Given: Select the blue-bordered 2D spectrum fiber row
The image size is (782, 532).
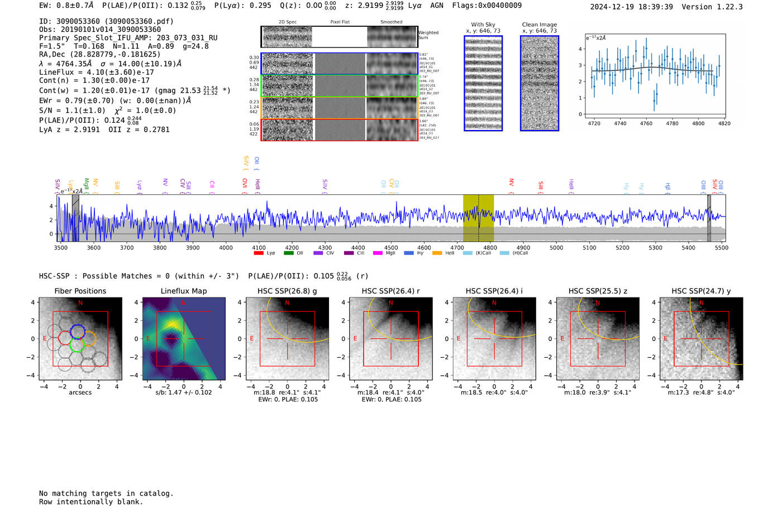Looking at the screenshot, I should 339,64.
